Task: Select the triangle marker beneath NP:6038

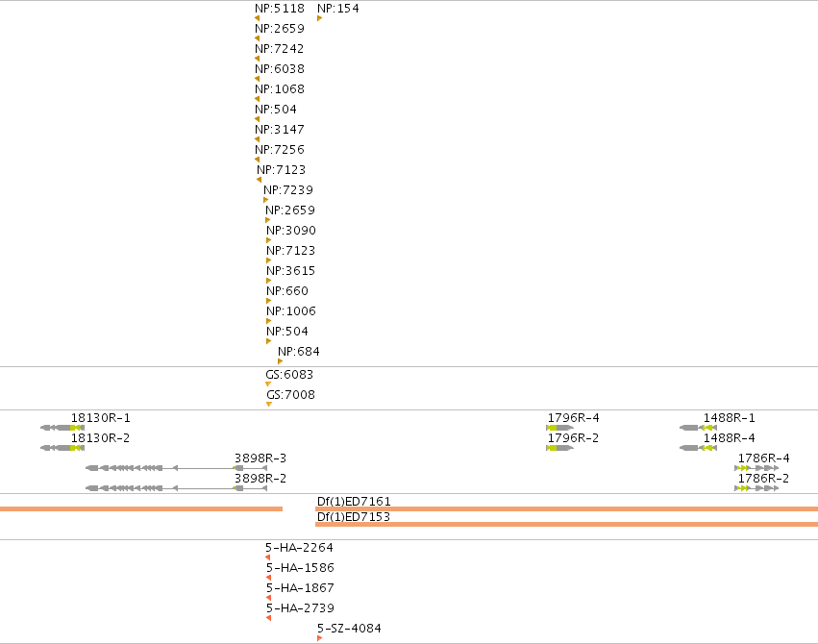Action: (258, 79)
